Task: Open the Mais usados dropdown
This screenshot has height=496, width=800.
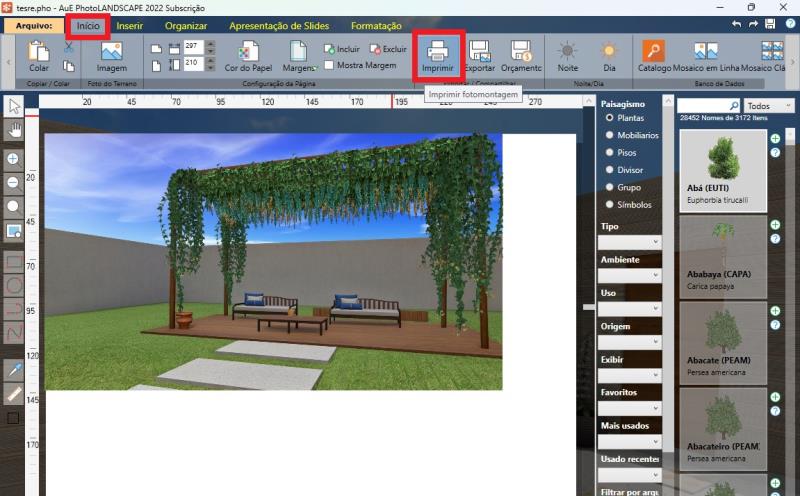Action: pyautogui.click(x=630, y=441)
